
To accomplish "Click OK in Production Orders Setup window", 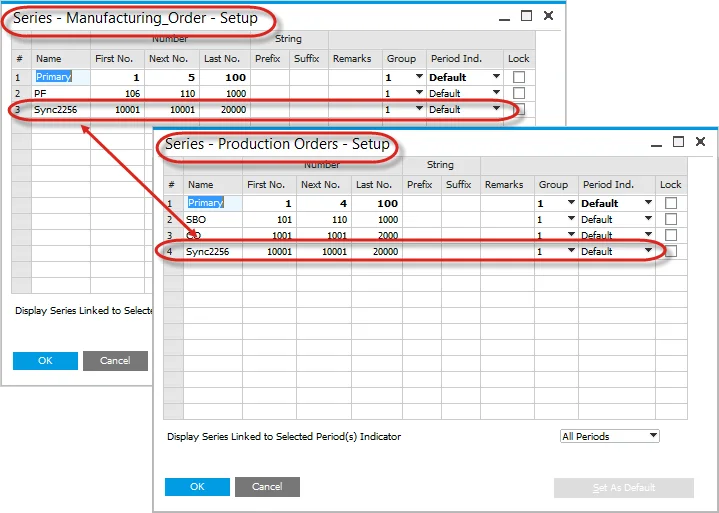I will coord(197,487).
